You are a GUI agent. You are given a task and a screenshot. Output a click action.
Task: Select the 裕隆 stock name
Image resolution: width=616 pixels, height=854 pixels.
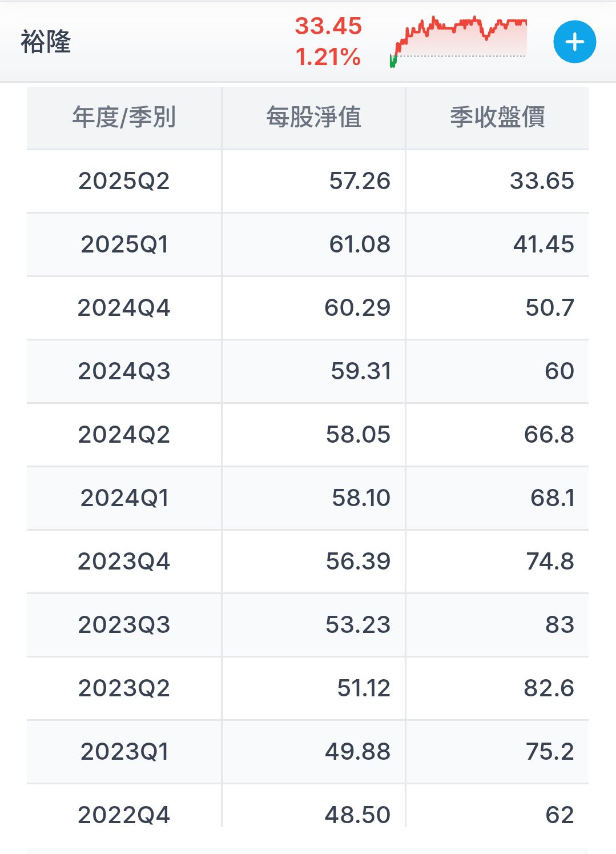click(x=46, y=42)
